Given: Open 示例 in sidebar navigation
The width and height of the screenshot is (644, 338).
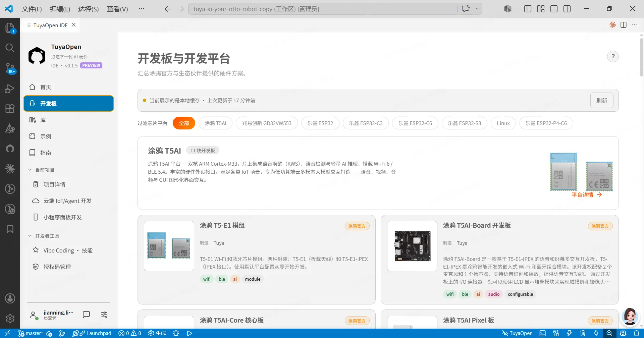Looking at the screenshot, I should 68,136.
